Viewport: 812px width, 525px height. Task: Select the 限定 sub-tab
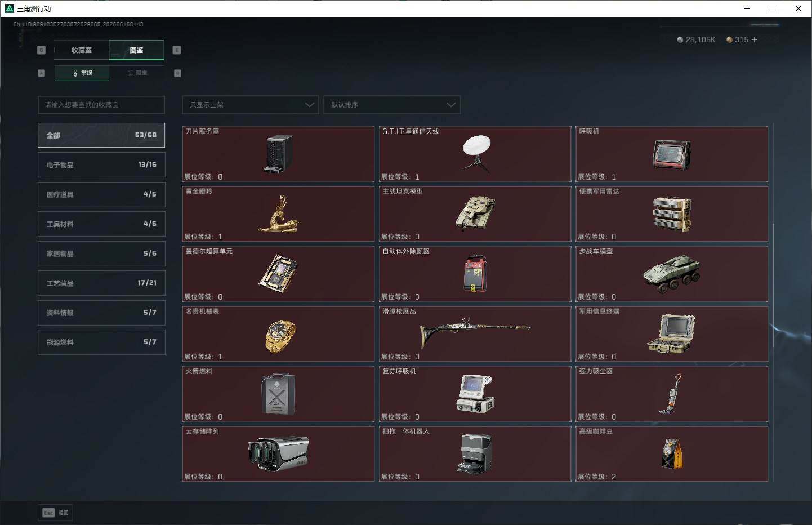pyautogui.click(x=137, y=73)
